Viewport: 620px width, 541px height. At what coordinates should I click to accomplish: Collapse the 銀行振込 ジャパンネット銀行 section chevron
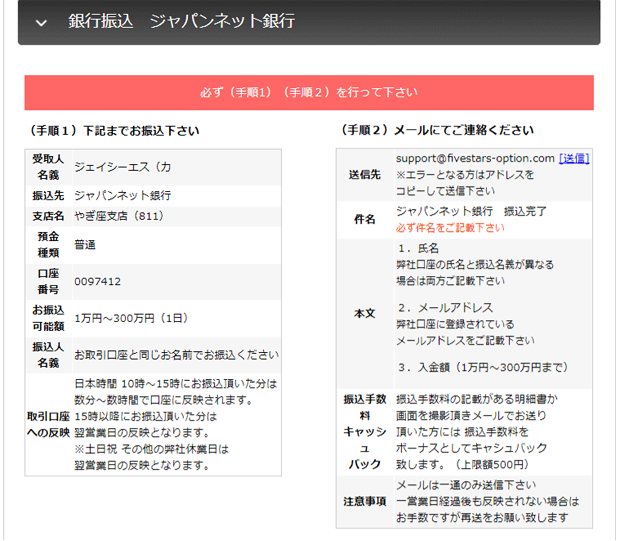tap(41, 23)
